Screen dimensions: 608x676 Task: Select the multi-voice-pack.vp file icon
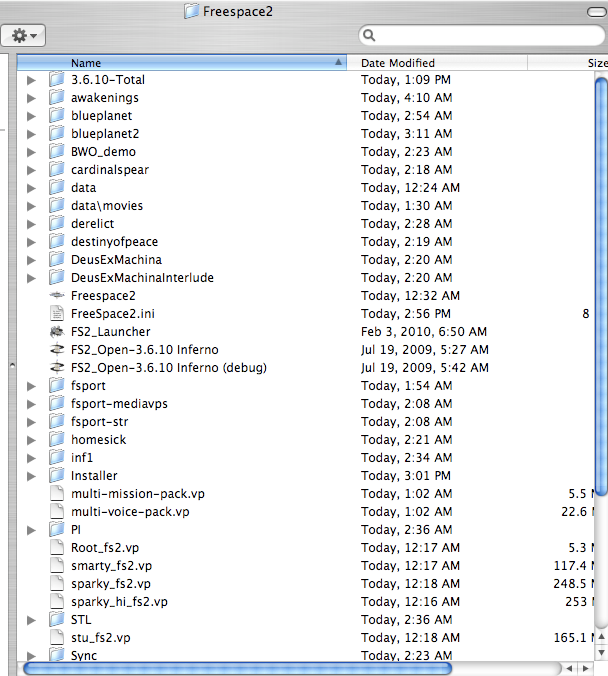57,511
